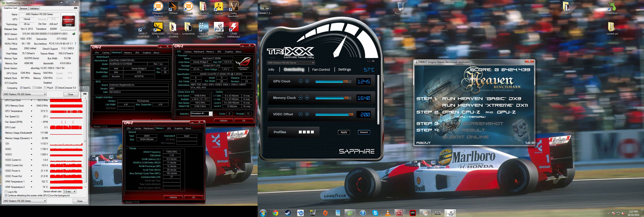Viewport: 644px width, 217px height.
Task: Toggle the DirectCompute 5.0 checkbox
Action: click(56, 88)
